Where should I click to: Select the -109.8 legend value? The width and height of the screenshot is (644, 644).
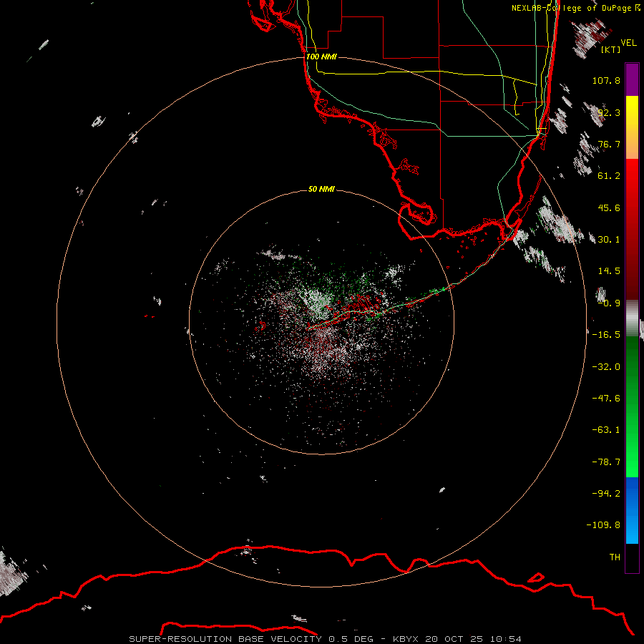coord(603,525)
